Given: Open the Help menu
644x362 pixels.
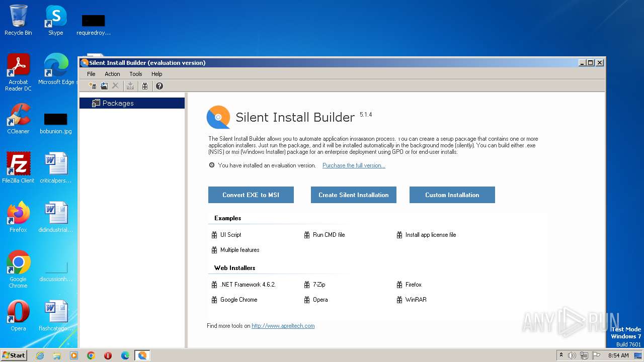Looking at the screenshot, I should [157, 74].
